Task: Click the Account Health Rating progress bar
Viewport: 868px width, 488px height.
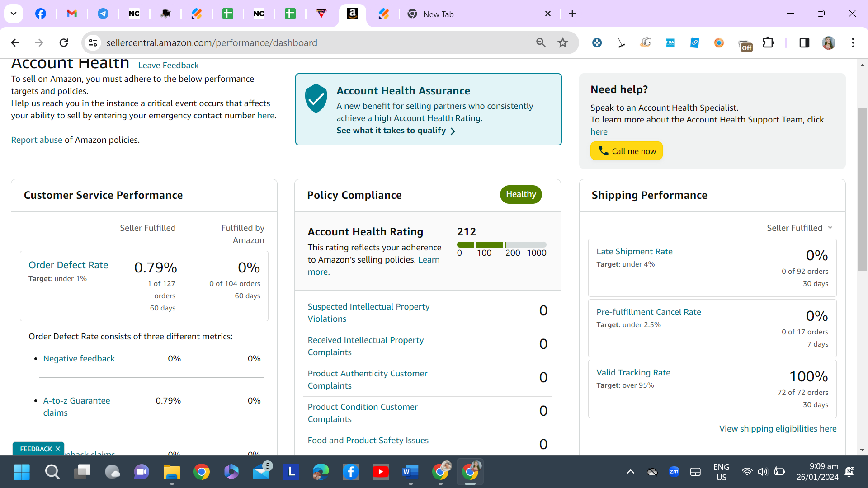Action: 502,244
